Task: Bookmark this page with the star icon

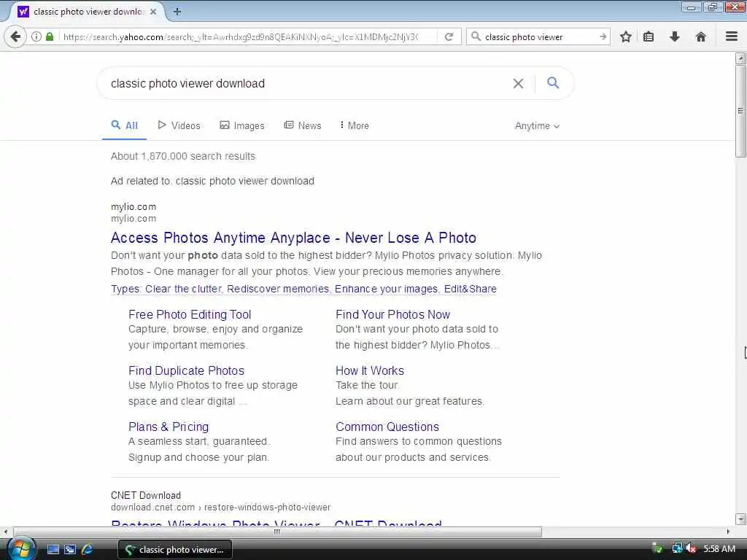Action: 625,36
